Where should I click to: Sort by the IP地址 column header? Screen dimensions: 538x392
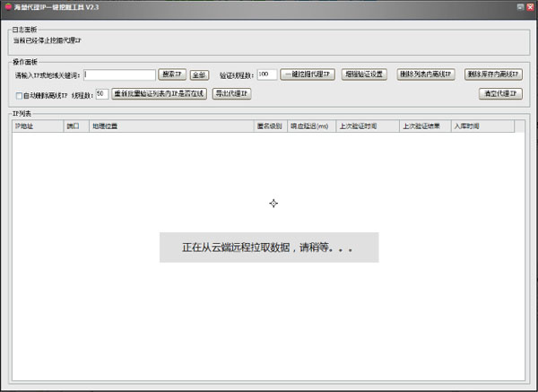pos(38,126)
